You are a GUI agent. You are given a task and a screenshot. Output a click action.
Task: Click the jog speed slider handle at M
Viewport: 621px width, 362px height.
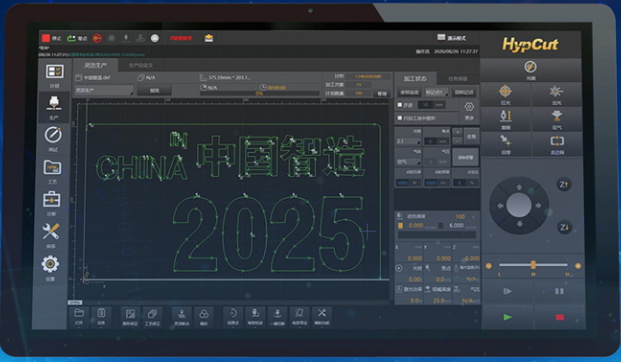click(x=533, y=265)
